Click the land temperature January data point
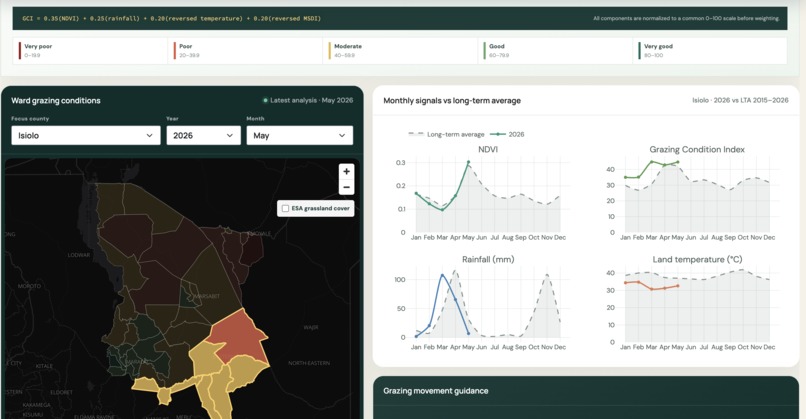Viewport: 806px width, 419px height. 626,283
